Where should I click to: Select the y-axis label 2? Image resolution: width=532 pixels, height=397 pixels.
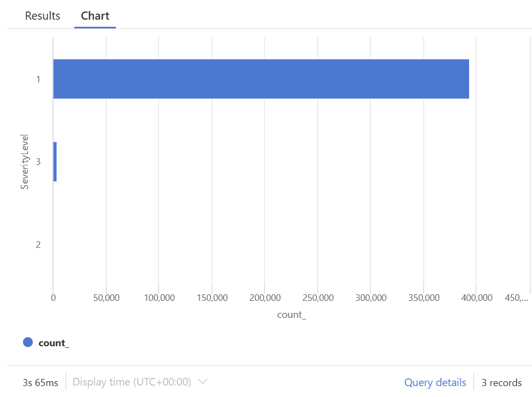click(38, 245)
